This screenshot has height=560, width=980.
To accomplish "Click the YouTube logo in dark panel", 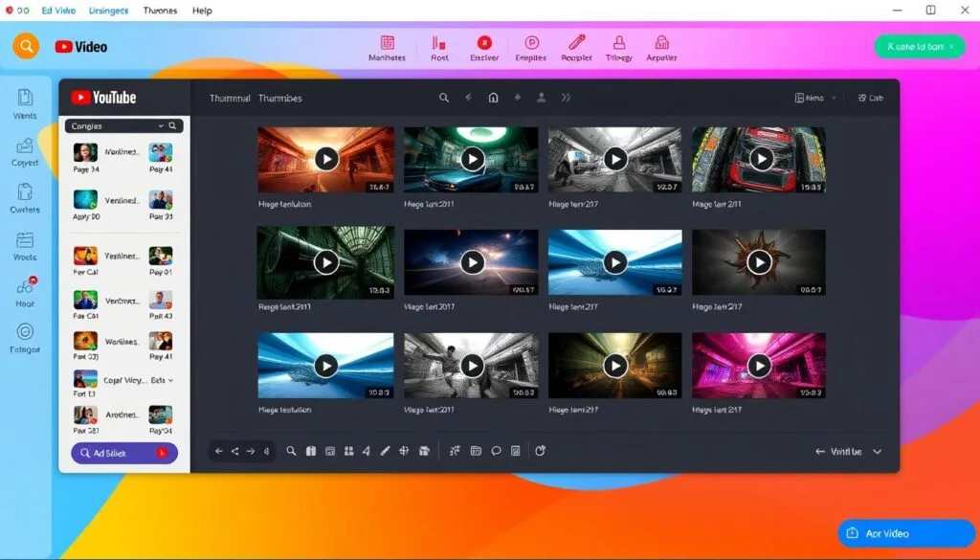I will point(103,98).
